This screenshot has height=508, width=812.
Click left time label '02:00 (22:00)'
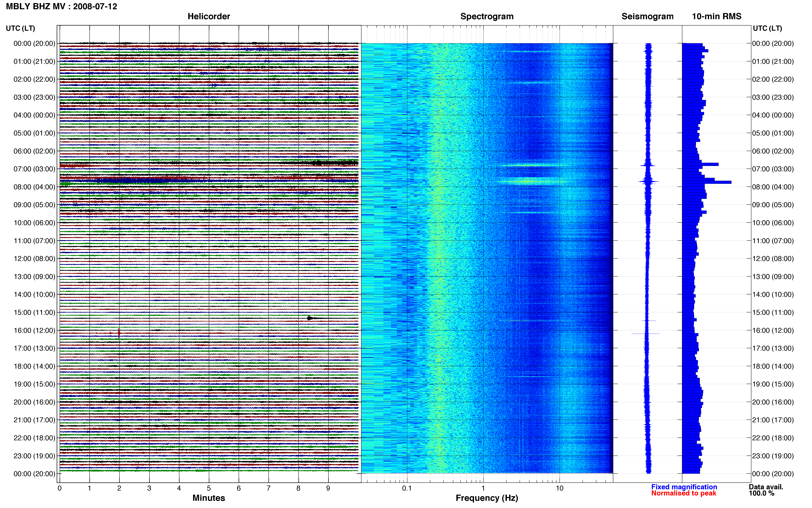point(34,79)
